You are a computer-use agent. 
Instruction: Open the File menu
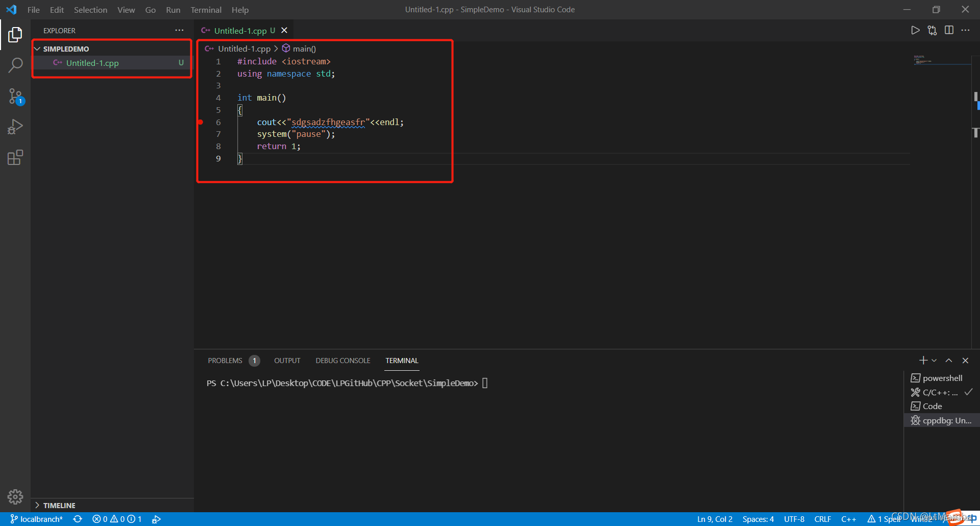34,10
